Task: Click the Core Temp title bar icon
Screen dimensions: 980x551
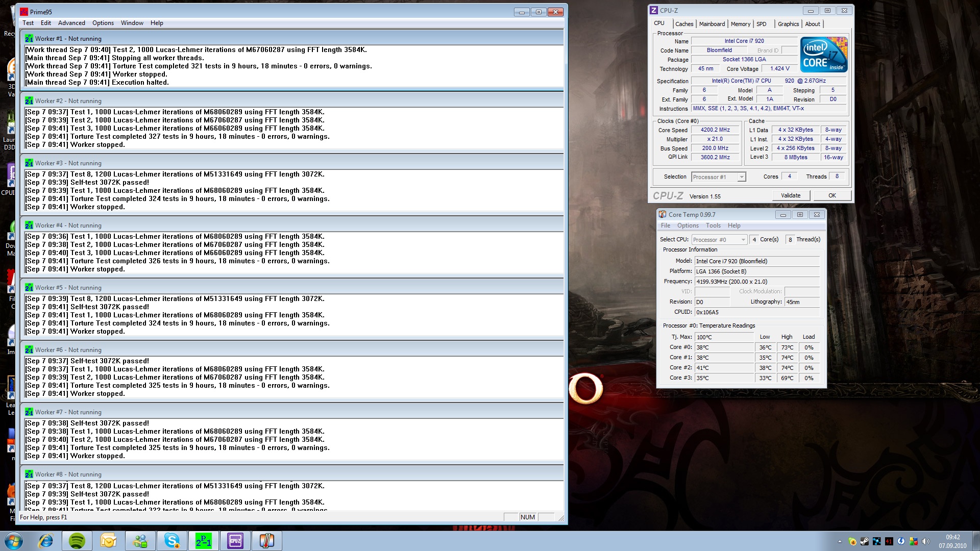Action: [663, 214]
